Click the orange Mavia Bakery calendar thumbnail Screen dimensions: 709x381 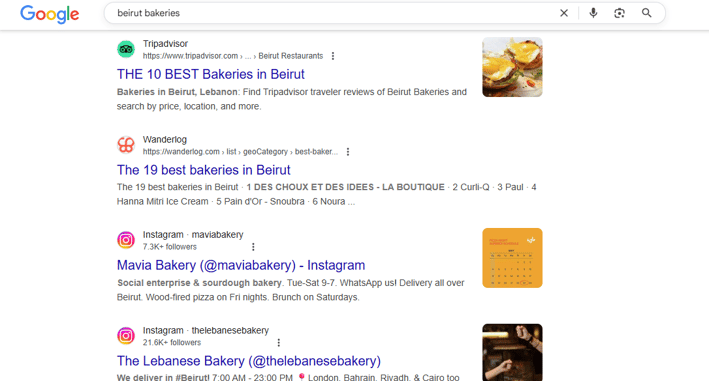tap(512, 258)
